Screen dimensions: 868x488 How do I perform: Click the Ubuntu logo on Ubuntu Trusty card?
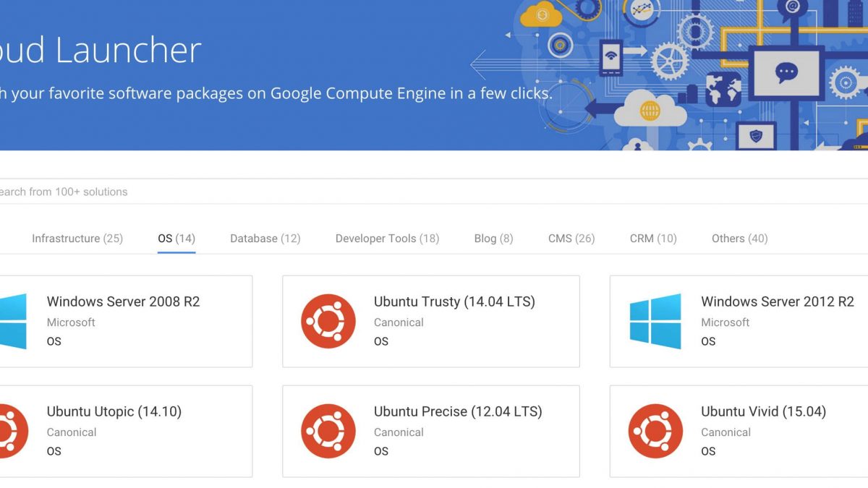328,321
